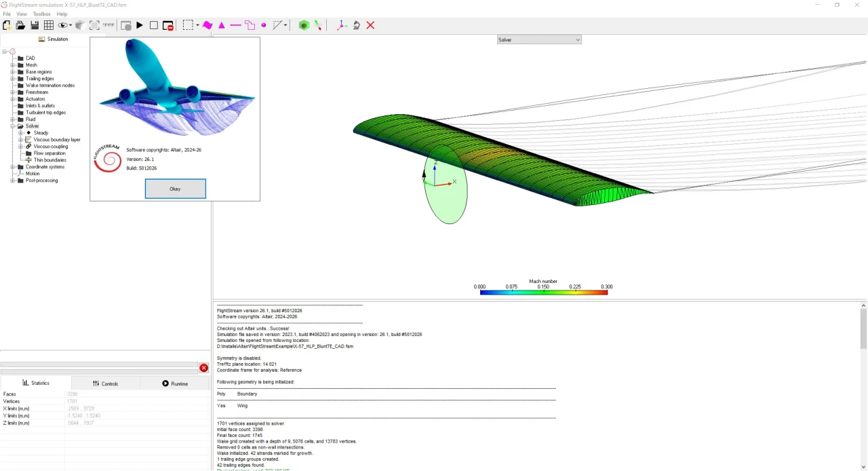Open the View menu
The image size is (868, 471).
[x=22, y=14]
